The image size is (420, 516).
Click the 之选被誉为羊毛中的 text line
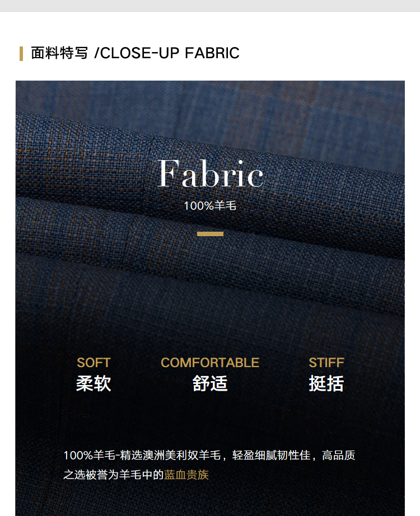click(x=114, y=475)
